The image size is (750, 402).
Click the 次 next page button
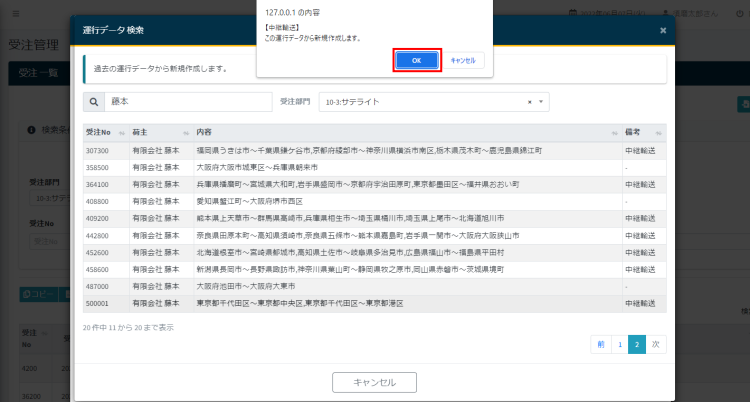(655, 343)
